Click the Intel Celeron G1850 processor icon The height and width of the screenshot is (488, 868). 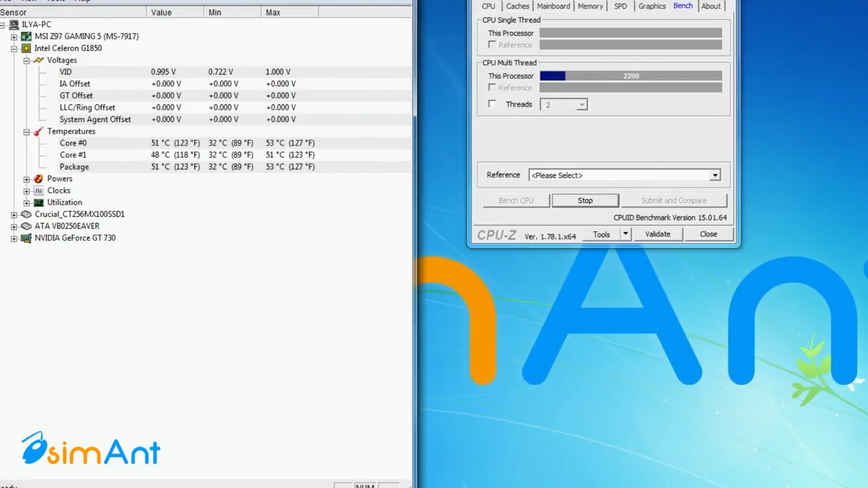(x=26, y=48)
